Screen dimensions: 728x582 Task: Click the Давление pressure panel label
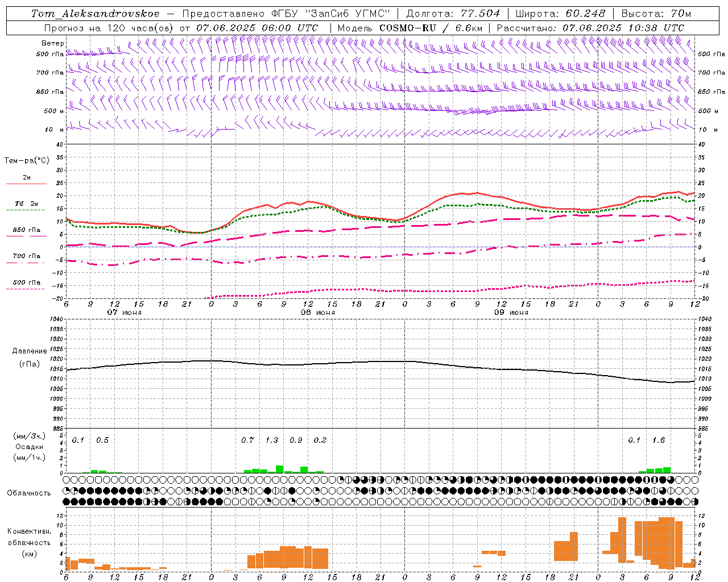click(30, 351)
